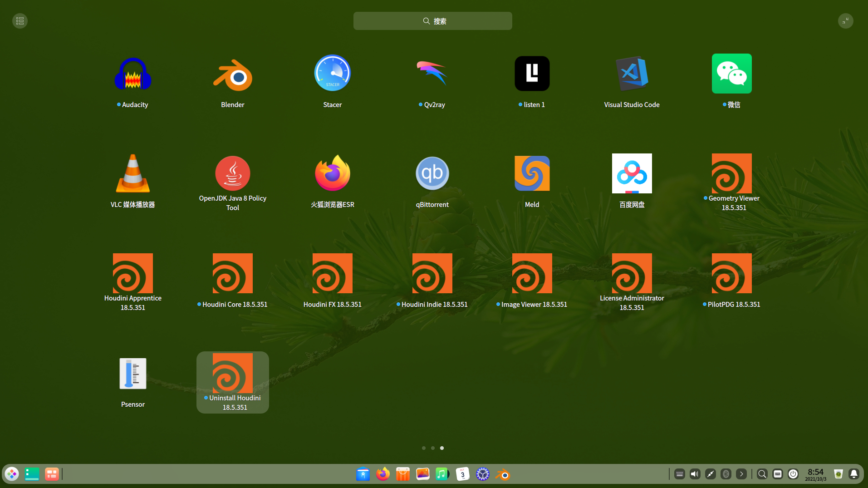Launch the Qv2ray app
Screen dimensions: 868x488
pyautogui.click(x=432, y=74)
